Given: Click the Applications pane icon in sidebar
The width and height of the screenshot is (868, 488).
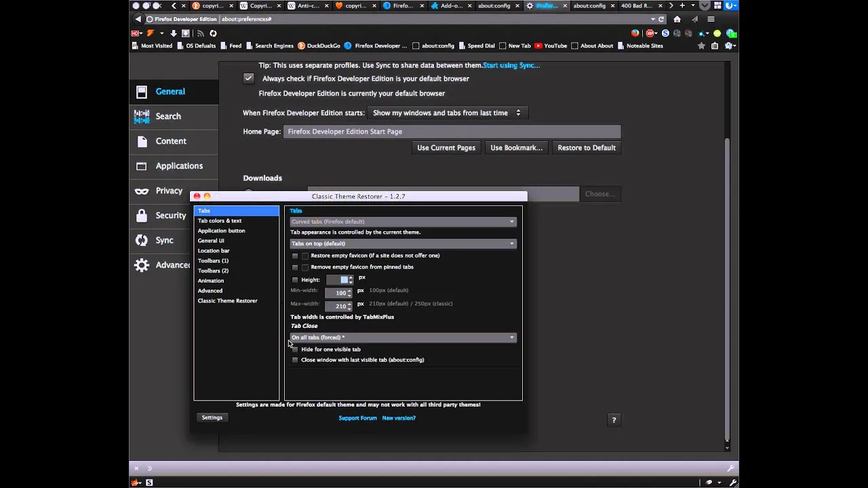Looking at the screenshot, I should [142, 166].
